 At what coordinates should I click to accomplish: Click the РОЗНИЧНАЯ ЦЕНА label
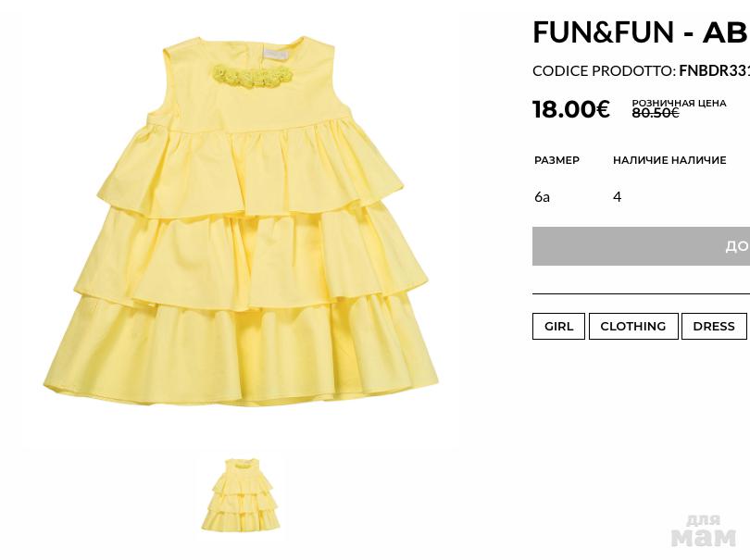[x=680, y=103]
